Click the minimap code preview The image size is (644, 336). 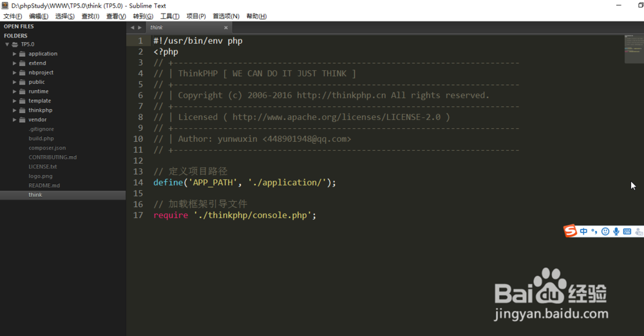(x=634, y=49)
